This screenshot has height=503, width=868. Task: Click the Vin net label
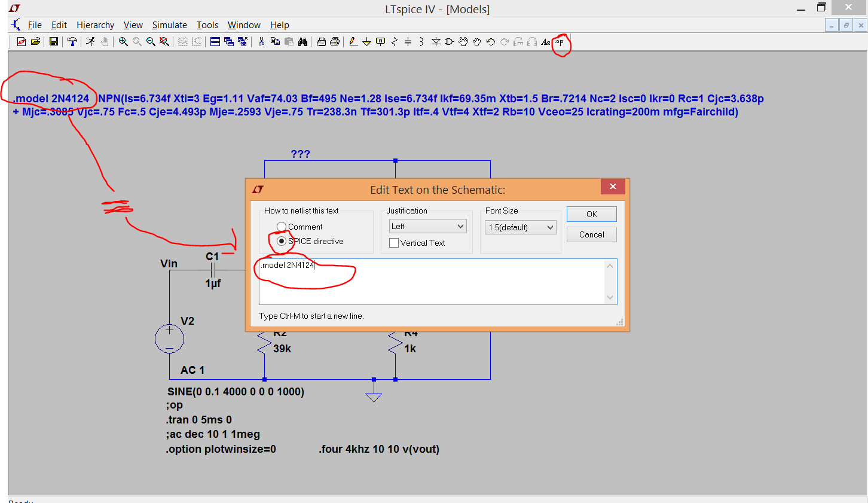point(169,263)
